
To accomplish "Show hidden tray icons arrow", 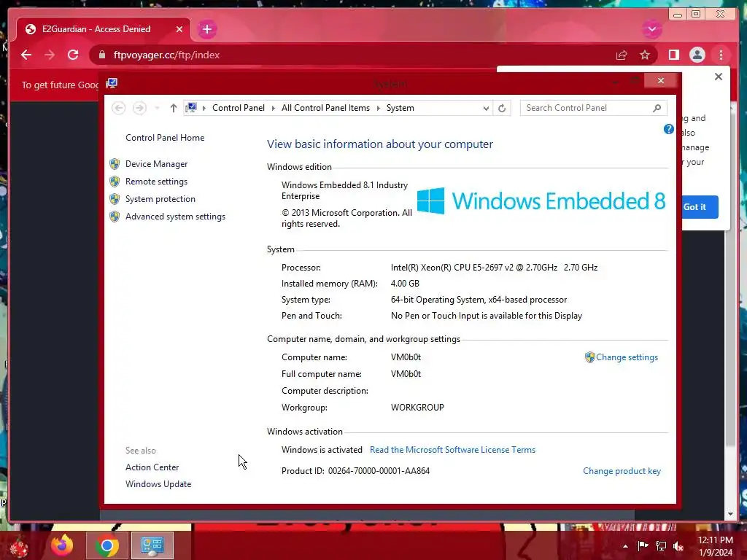I will pos(625,546).
